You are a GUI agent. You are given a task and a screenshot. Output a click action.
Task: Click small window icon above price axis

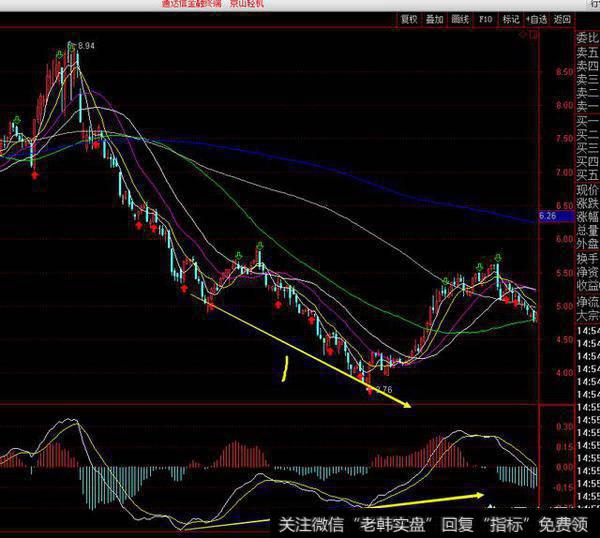coord(534,36)
